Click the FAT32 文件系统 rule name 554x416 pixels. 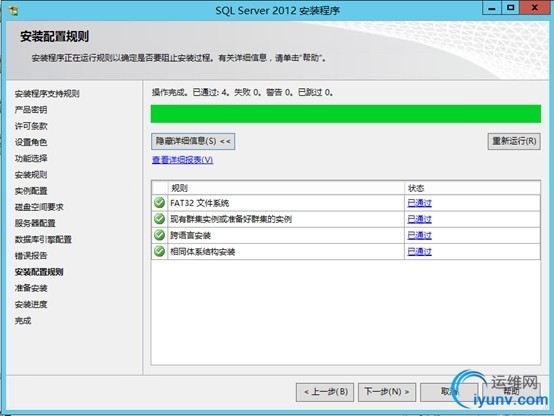[200, 203]
